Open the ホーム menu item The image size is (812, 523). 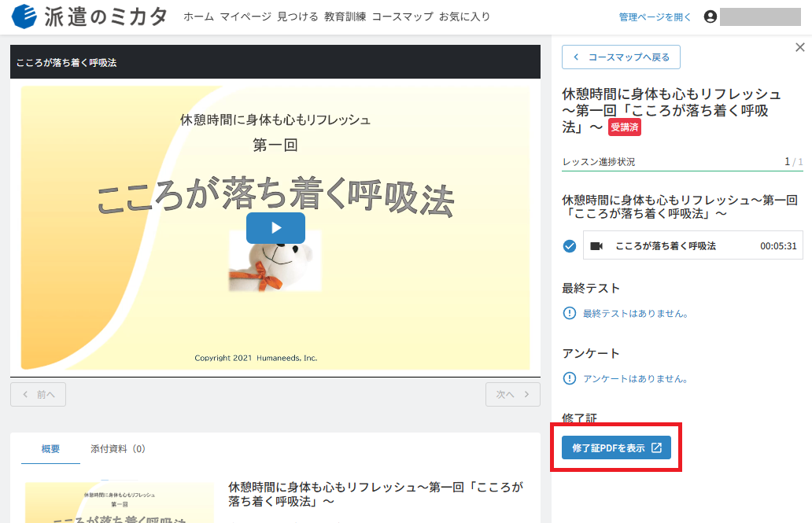pyautogui.click(x=199, y=17)
